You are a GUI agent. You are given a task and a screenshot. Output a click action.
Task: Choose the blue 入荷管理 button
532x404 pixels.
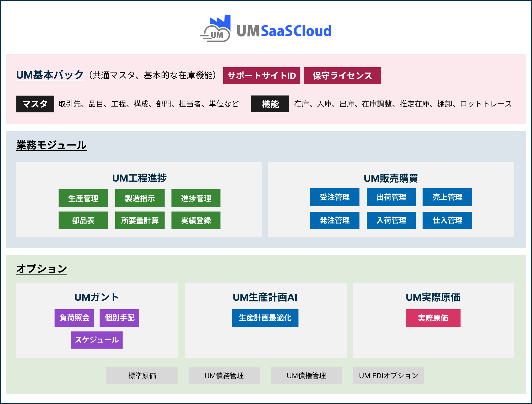coord(391,220)
